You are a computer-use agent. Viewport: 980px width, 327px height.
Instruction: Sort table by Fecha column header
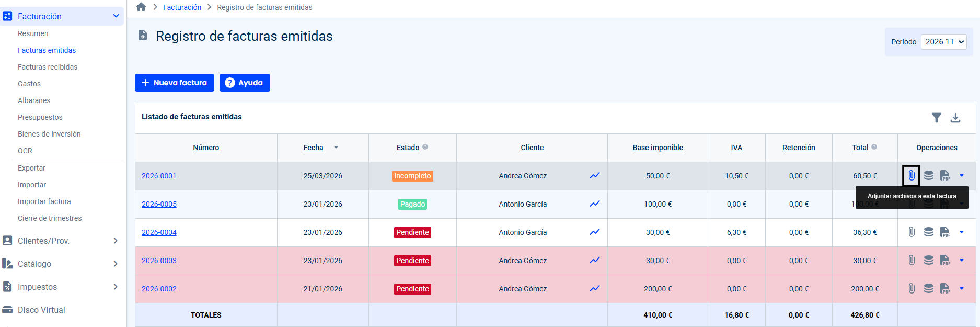click(x=313, y=148)
